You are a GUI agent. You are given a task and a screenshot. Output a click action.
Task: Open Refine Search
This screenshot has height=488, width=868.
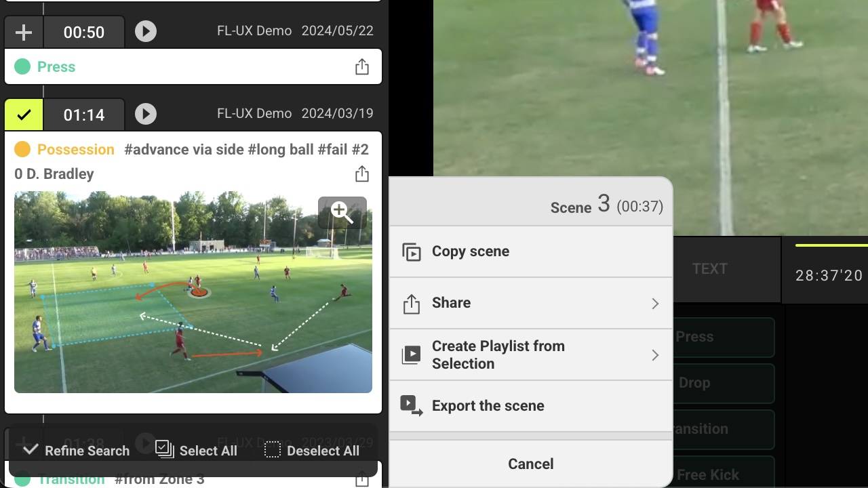pyautogui.click(x=76, y=450)
